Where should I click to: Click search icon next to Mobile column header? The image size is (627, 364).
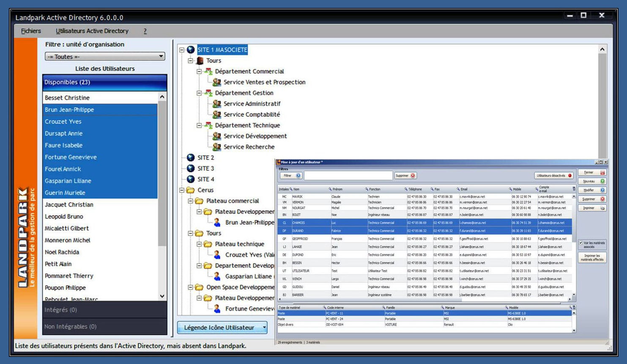pyautogui.click(x=511, y=189)
